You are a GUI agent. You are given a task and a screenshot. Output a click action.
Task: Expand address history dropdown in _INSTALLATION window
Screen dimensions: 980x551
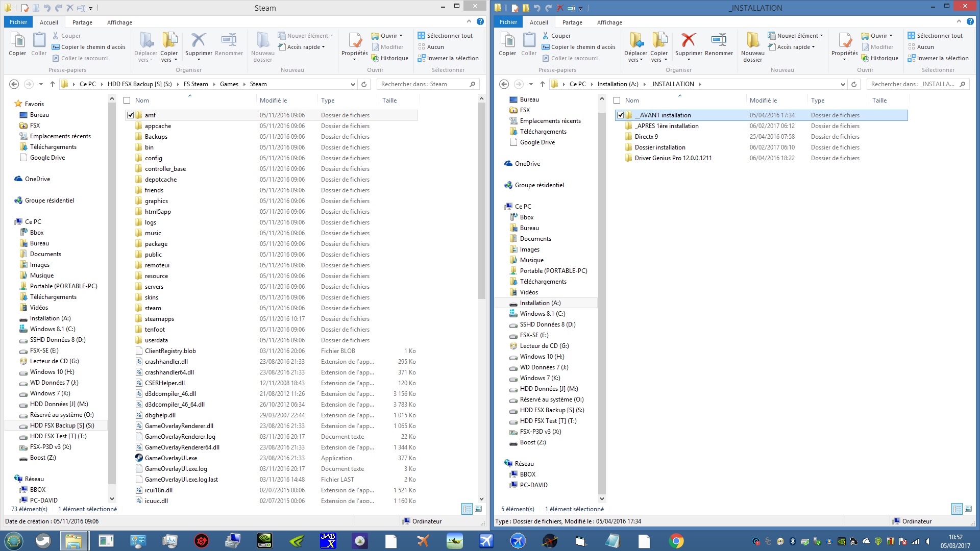[842, 84]
